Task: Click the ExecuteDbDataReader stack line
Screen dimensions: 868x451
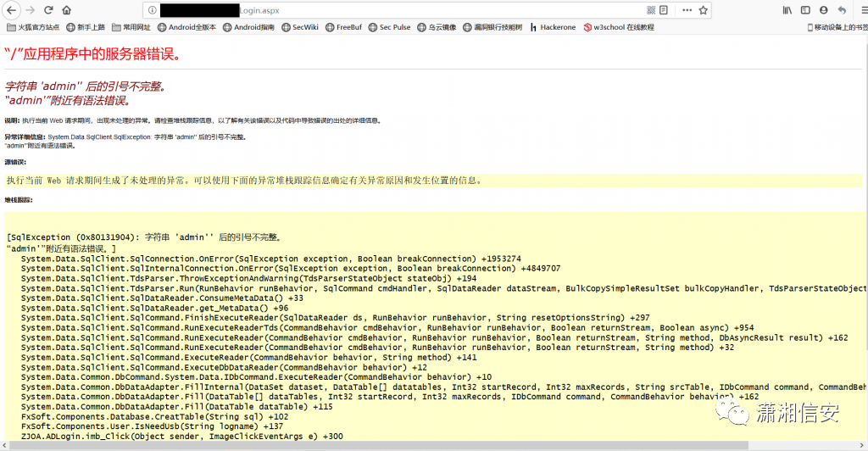Action: tap(224, 367)
